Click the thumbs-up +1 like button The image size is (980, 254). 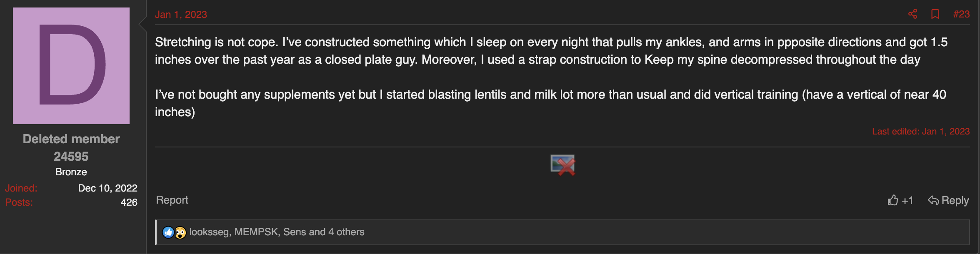point(900,201)
